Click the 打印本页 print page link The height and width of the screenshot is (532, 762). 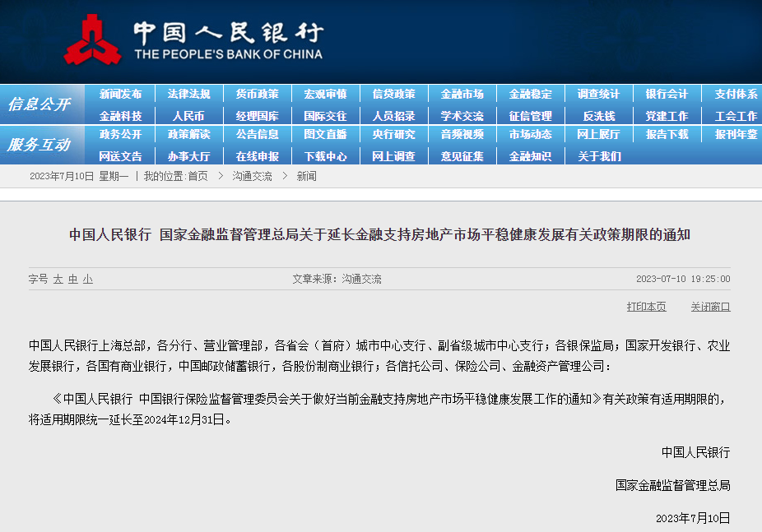pyautogui.click(x=646, y=307)
